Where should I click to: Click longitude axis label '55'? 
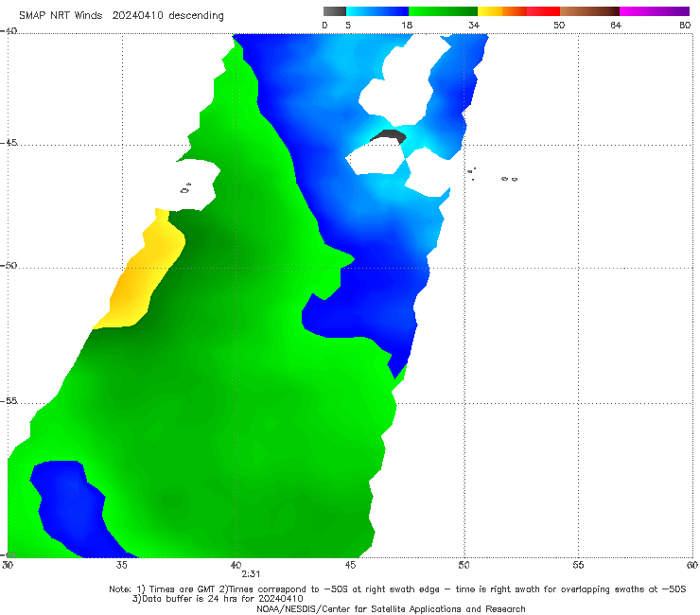(x=578, y=565)
